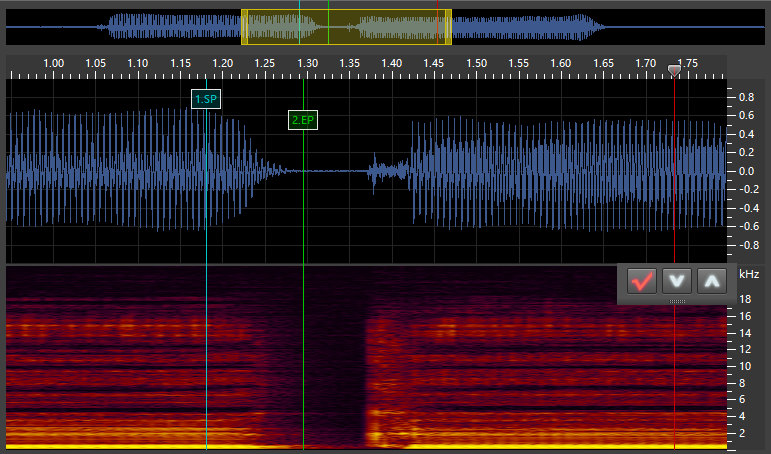Click the right edge of the yellow overview box

click(x=450, y=27)
